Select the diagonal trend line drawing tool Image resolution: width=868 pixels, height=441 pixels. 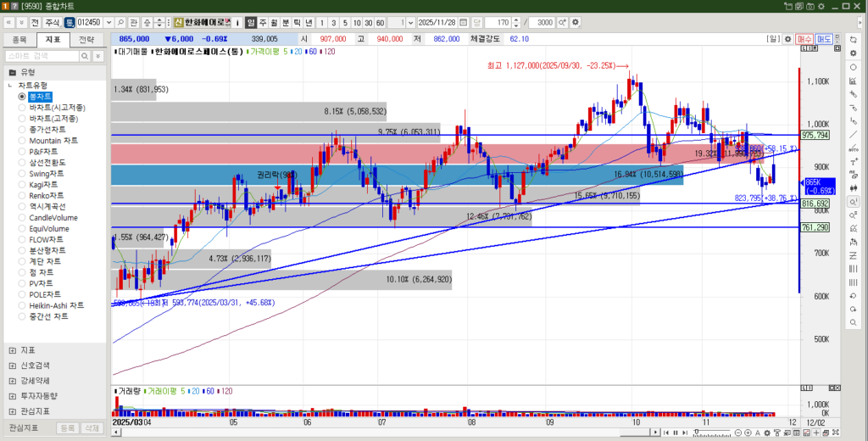point(853,134)
